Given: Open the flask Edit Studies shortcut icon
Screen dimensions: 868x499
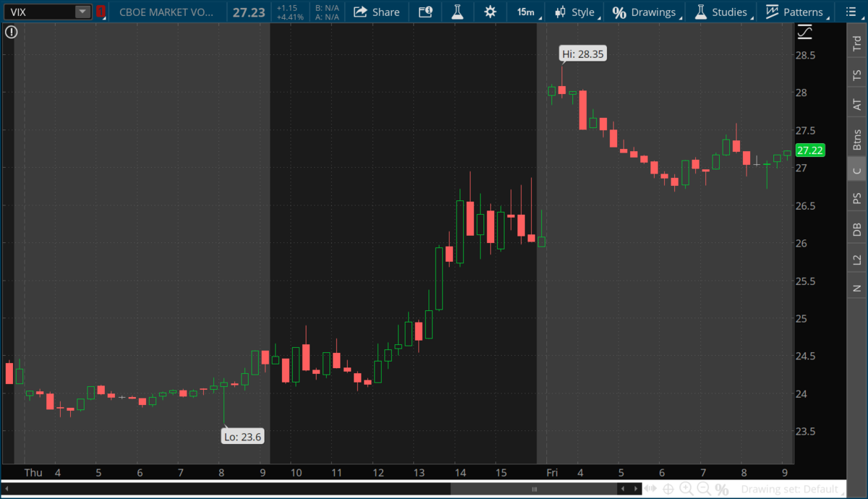Looking at the screenshot, I should (457, 12).
